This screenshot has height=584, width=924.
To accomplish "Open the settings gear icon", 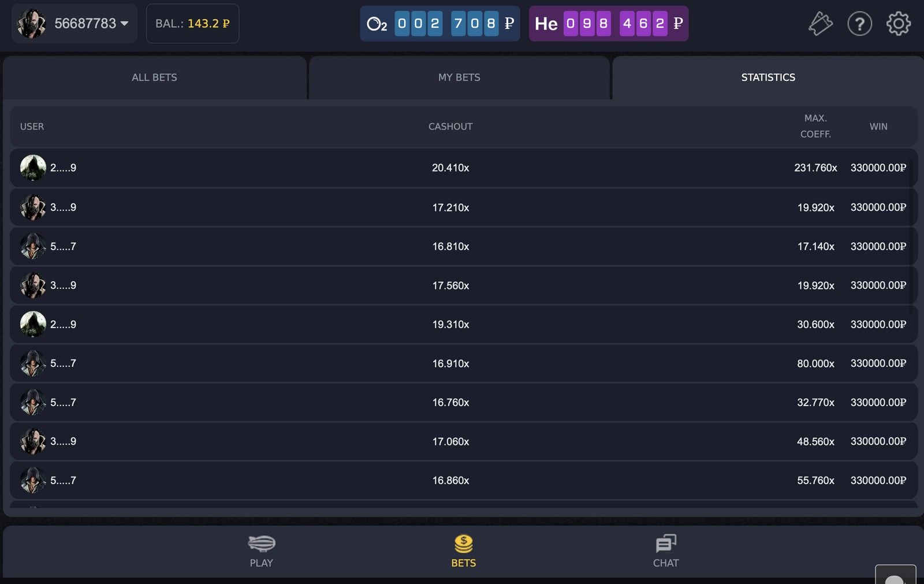I will (x=898, y=24).
